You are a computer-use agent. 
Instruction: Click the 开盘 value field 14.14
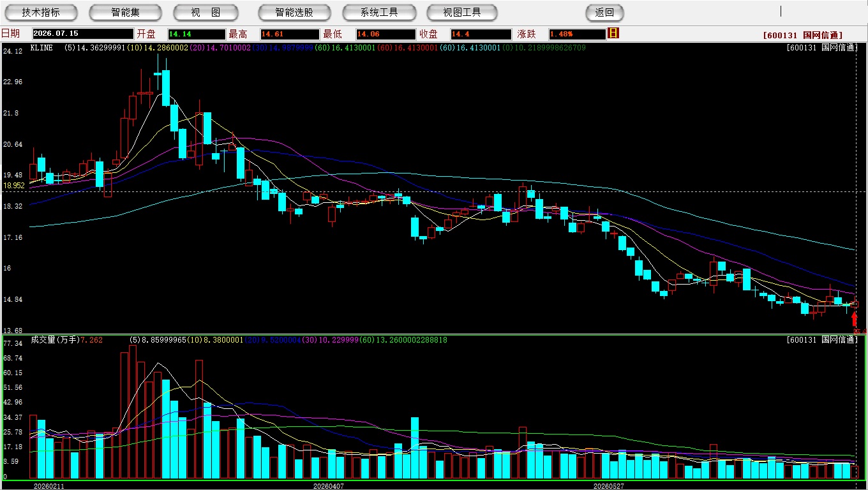click(197, 34)
